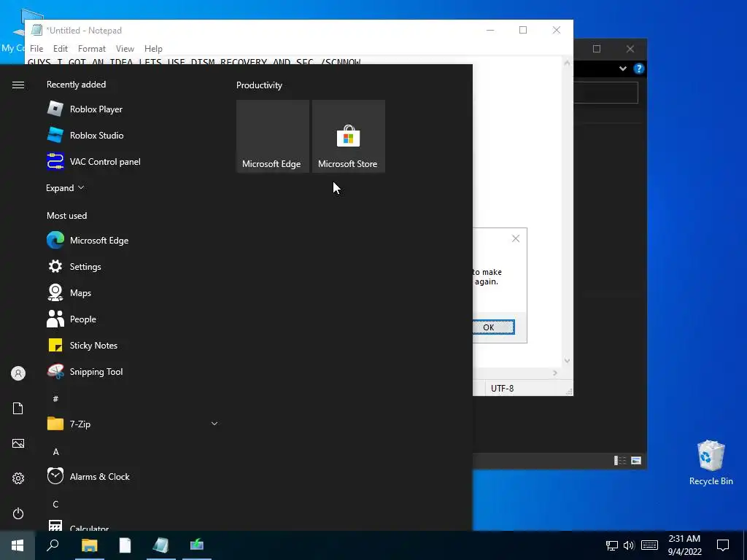Jump to letter # section header
This screenshot has width=747, height=560.
click(x=55, y=399)
